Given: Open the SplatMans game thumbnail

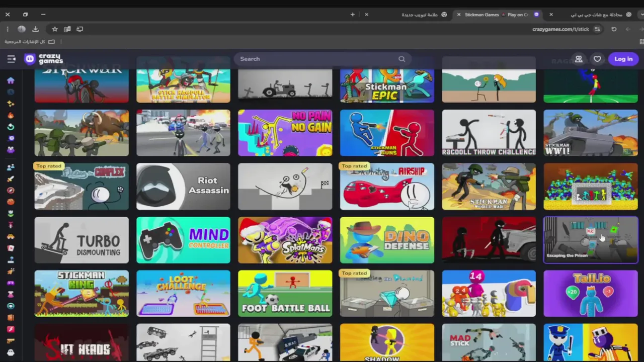Looking at the screenshot, I should pyautogui.click(x=285, y=240).
